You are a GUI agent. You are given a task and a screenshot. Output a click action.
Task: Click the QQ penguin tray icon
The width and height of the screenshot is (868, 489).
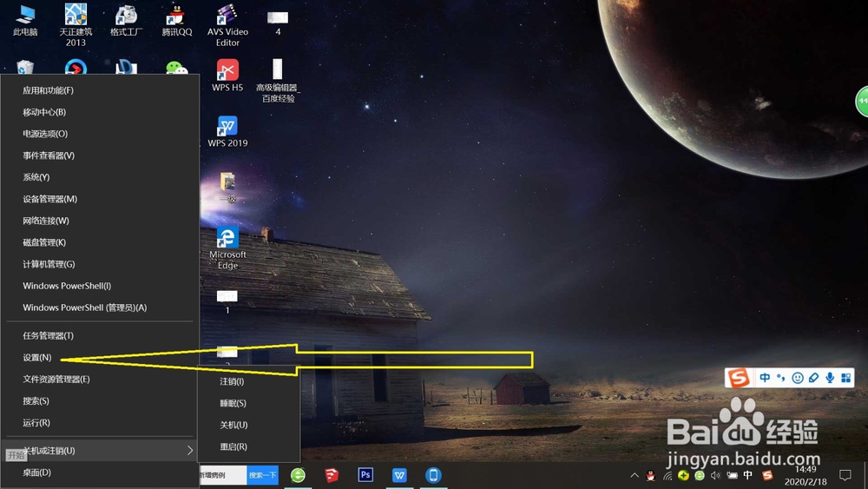tap(651, 475)
